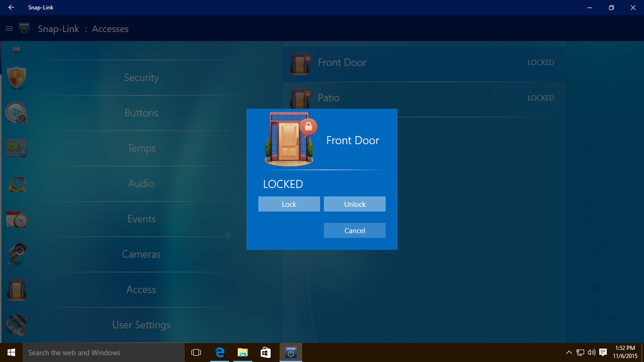
Task: Open the Events calendar-clock icon
Action: click(17, 218)
